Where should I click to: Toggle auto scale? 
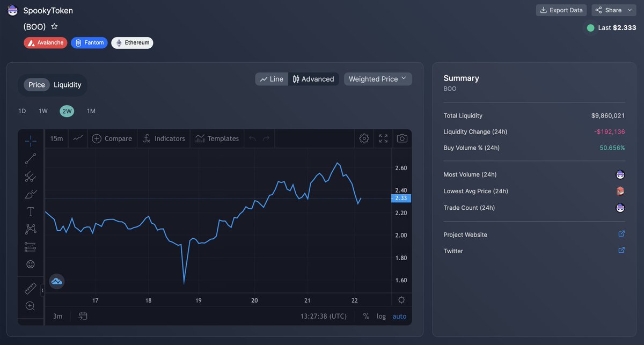(399, 316)
